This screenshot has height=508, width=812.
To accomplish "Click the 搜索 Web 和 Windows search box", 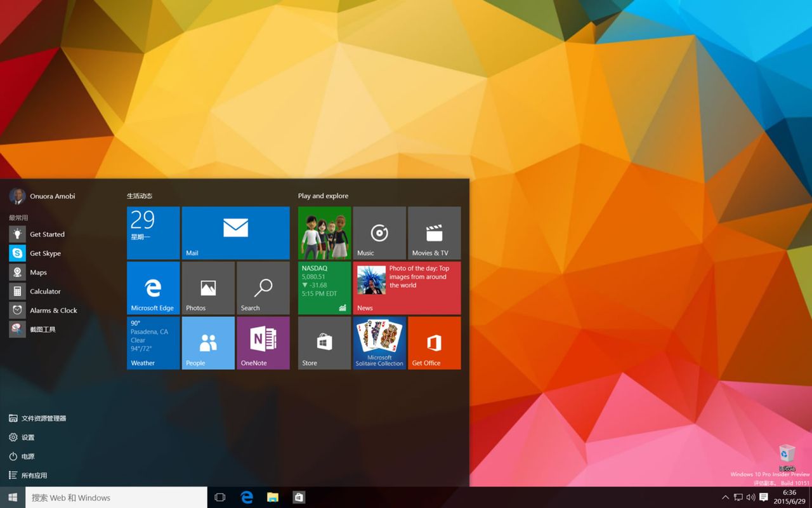I will [116, 498].
